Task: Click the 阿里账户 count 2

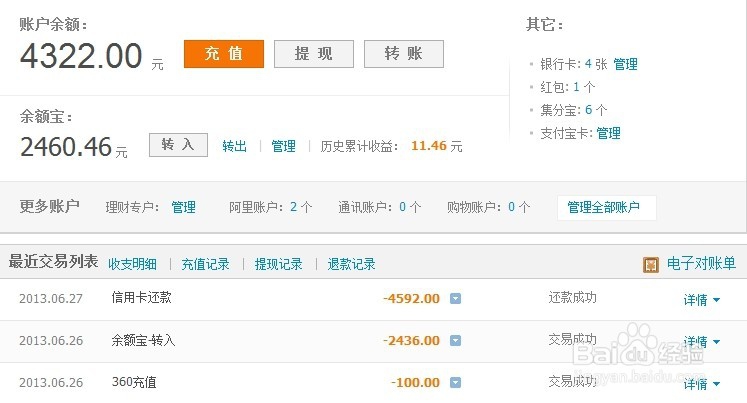Action: point(293,207)
